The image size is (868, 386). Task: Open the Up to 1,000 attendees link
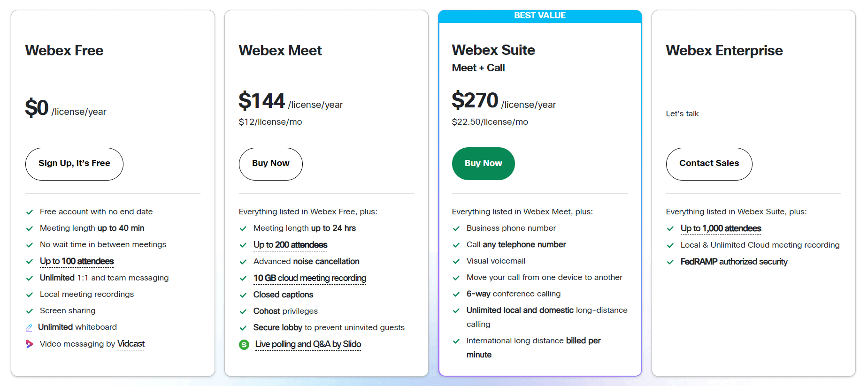pyautogui.click(x=721, y=228)
